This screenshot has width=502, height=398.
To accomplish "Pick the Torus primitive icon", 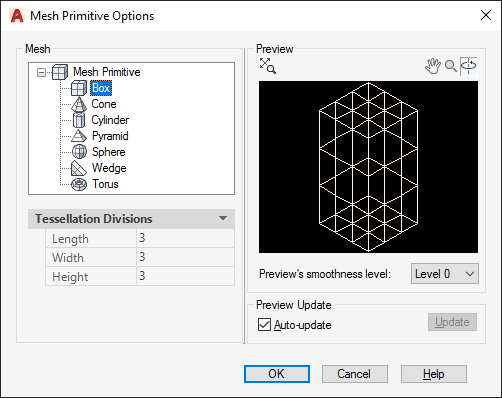I will (x=79, y=184).
